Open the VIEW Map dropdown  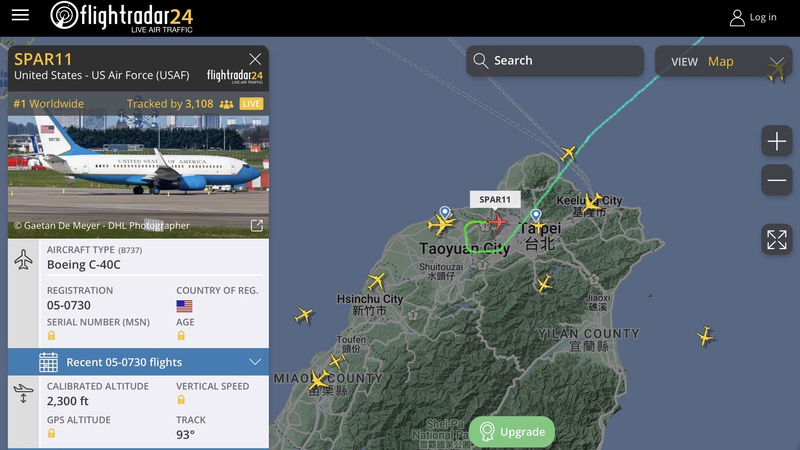pyautogui.click(x=723, y=61)
